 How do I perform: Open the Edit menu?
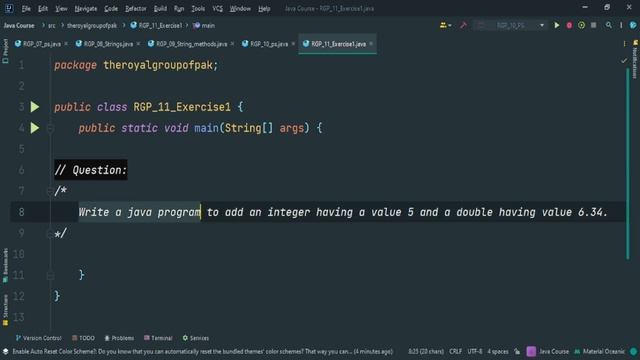(x=43, y=9)
